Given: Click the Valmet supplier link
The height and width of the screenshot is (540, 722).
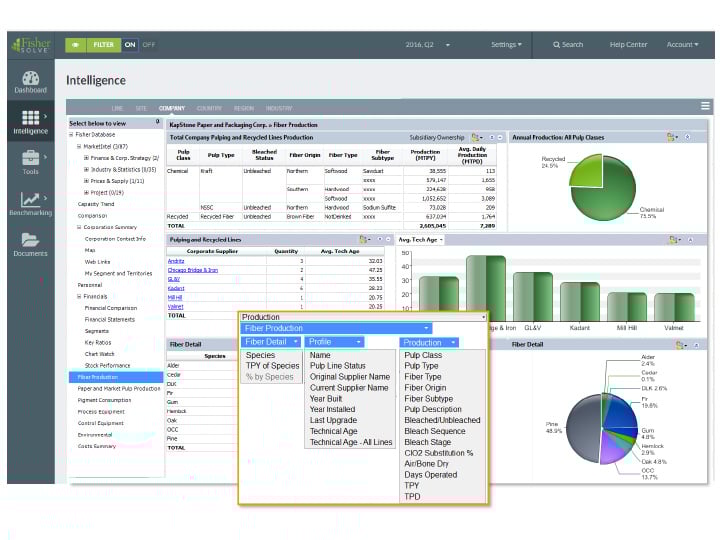Looking at the screenshot, I should point(175,307).
